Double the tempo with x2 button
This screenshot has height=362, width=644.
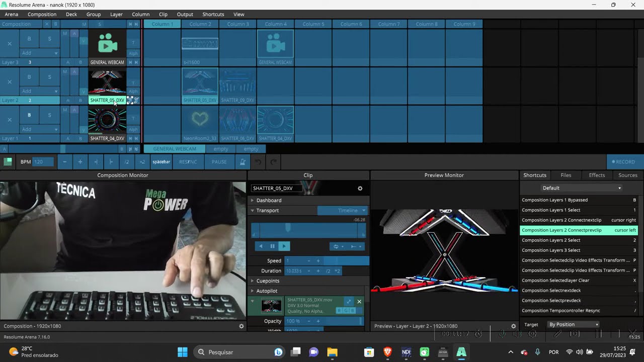click(x=142, y=162)
